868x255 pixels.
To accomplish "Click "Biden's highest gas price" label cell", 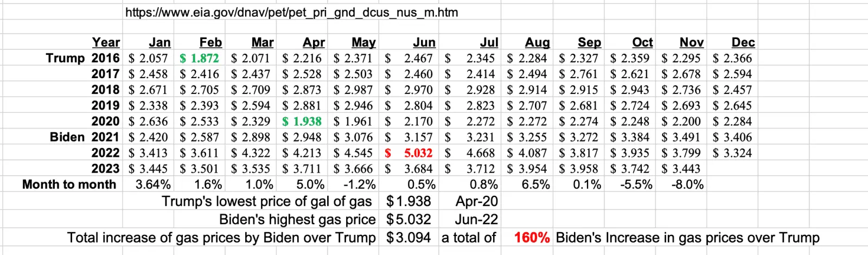I will [297, 220].
